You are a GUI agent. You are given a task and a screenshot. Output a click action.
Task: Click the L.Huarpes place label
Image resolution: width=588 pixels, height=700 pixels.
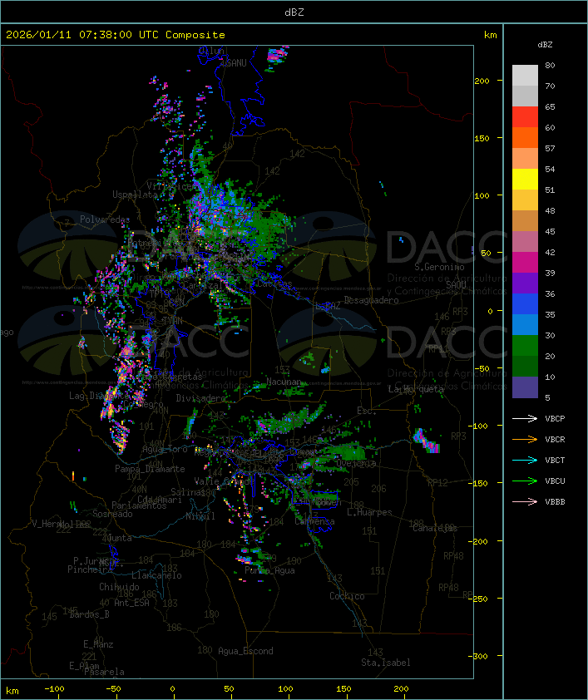(x=369, y=512)
